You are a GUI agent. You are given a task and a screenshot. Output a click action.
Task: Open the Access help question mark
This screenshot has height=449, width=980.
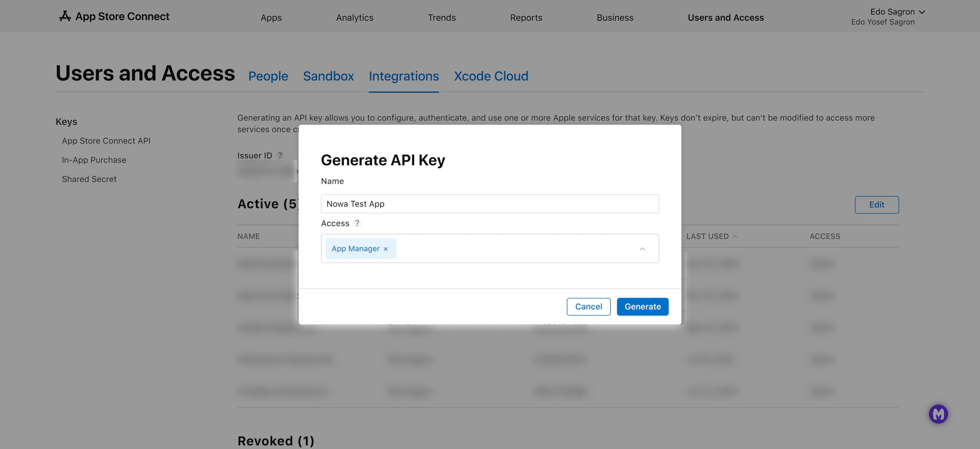pos(357,223)
